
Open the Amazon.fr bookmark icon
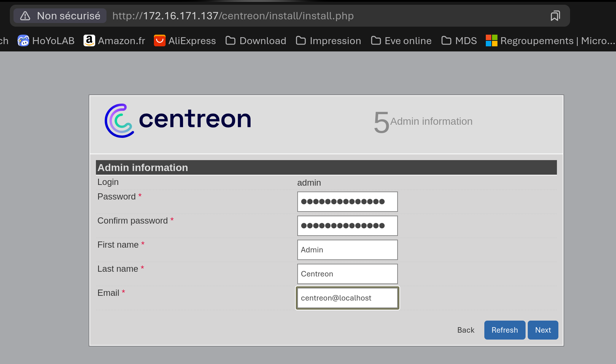tap(89, 40)
